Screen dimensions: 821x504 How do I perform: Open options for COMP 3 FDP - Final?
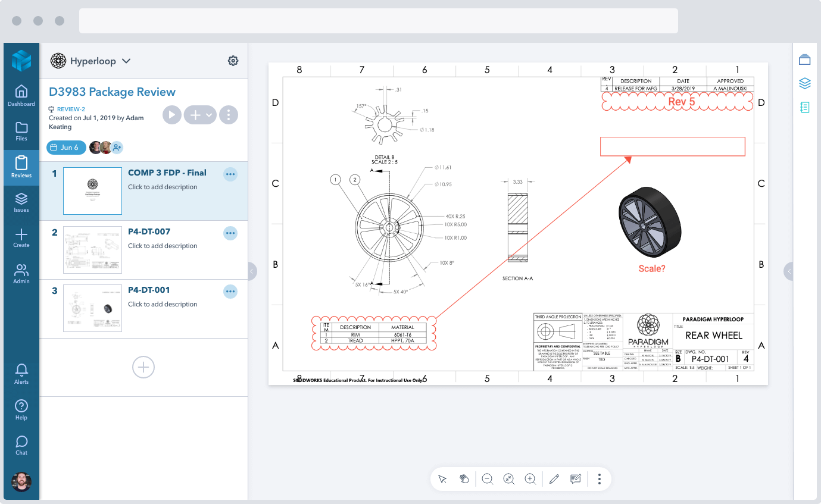click(230, 174)
